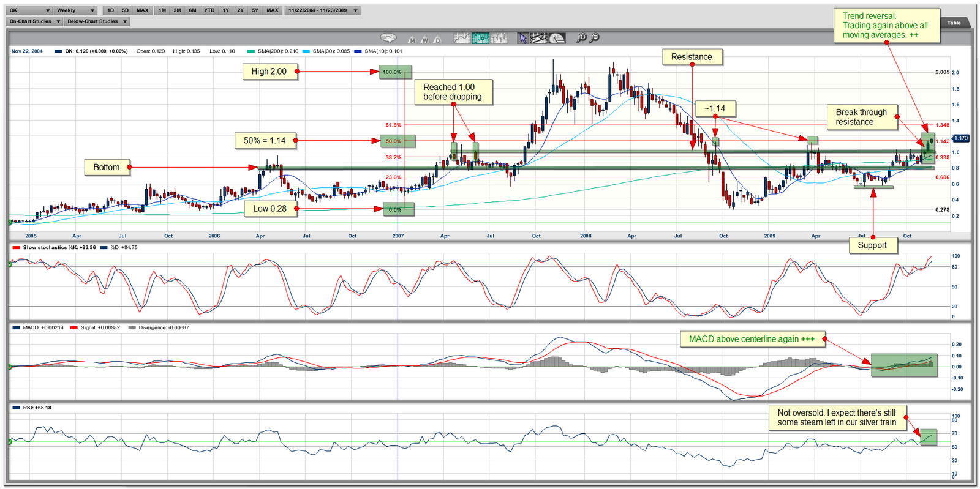
Task: Select the line chart style icon
Action: pyautogui.click(x=462, y=38)
